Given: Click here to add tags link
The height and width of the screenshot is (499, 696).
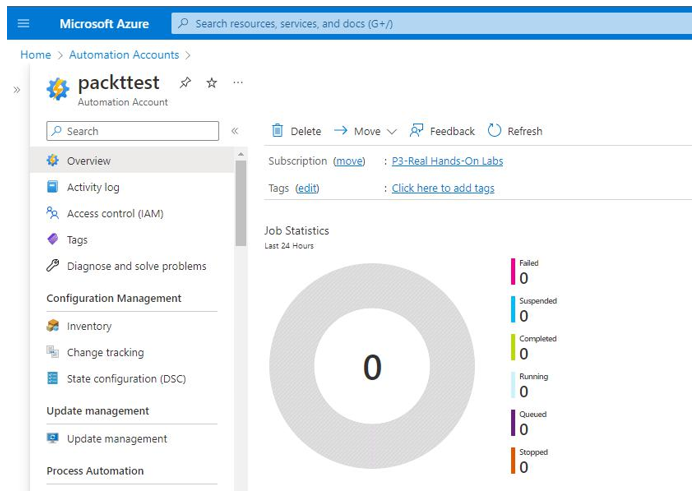Looking at the screenshot, I should click(443, 188).
